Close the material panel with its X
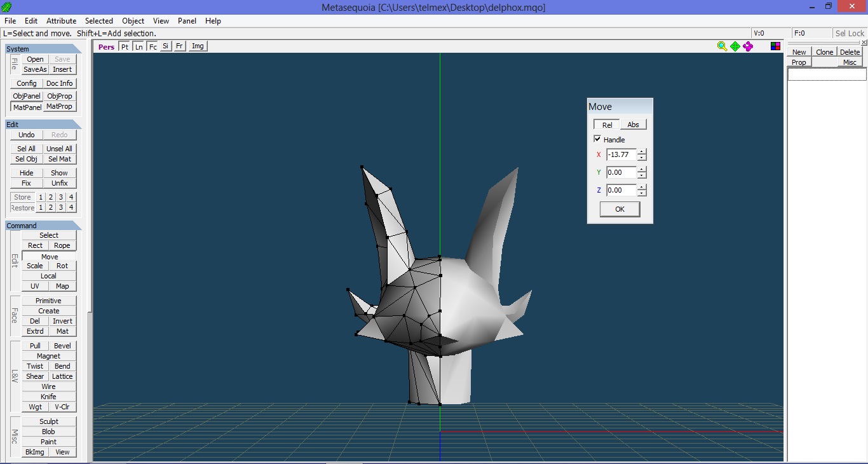The height and width of the screenshot is (464, 868). [x=864, y=43]
